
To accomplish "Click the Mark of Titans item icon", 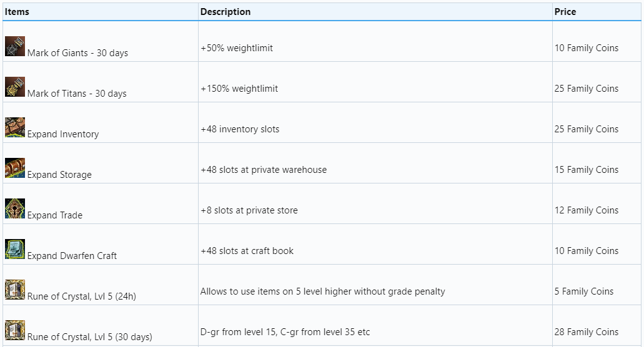I will click(15, 87).
